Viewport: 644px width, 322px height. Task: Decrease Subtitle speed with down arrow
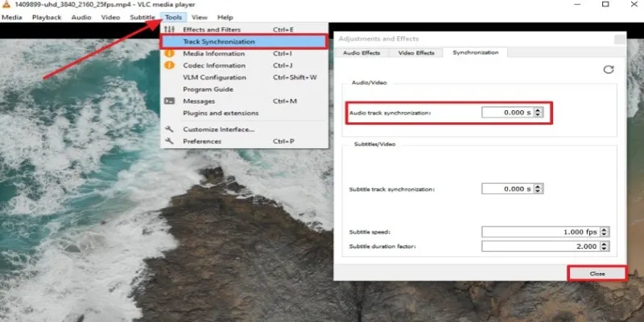tap(605, 235)
